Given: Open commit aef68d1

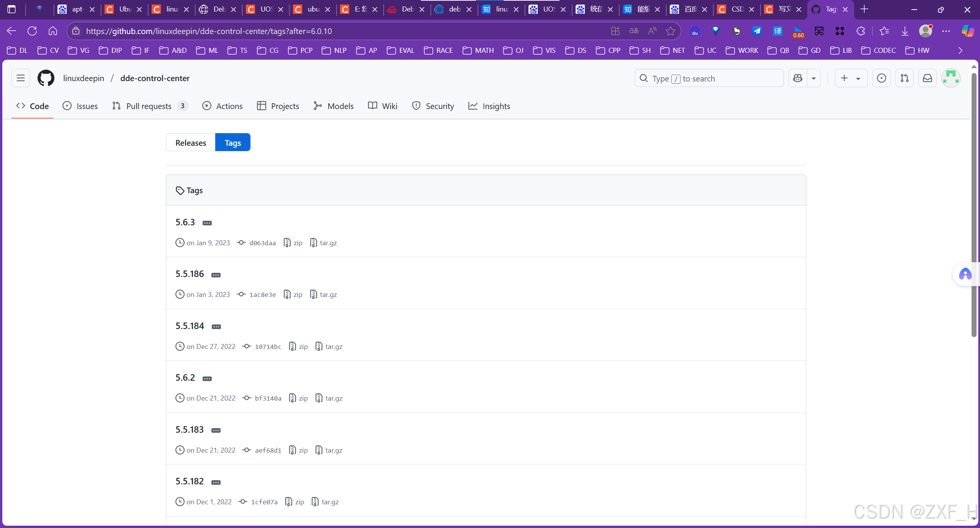Looking at the screenshot, I should click(262, 450).
